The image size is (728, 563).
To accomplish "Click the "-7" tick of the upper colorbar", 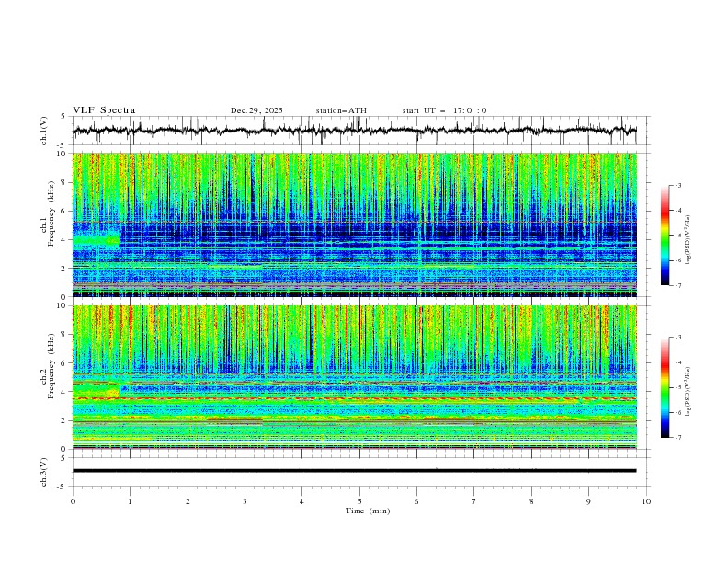I will click(x=677, y=285).
